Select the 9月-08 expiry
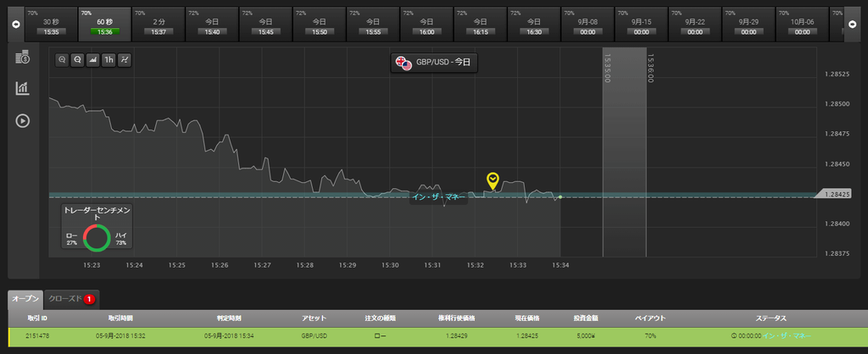 588,25
